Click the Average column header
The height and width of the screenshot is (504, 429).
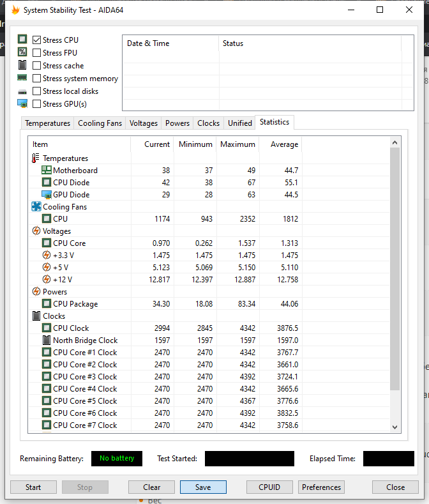click(280, 144)
